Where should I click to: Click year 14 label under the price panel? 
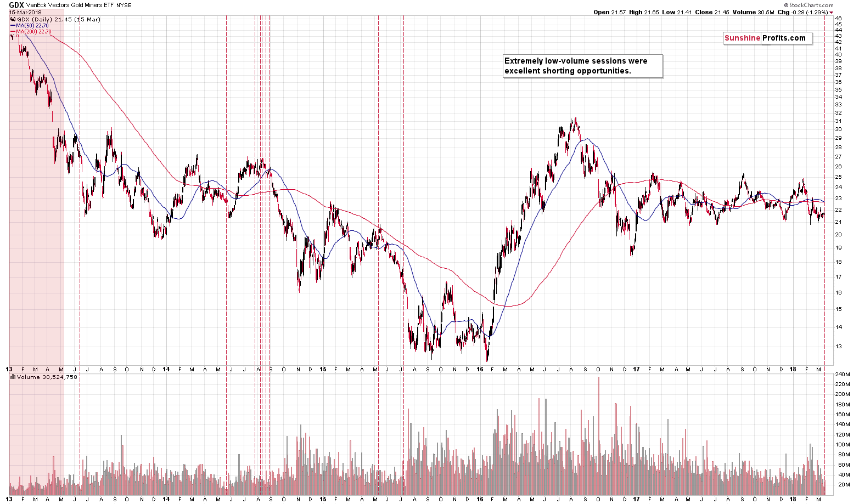[166, 370]
